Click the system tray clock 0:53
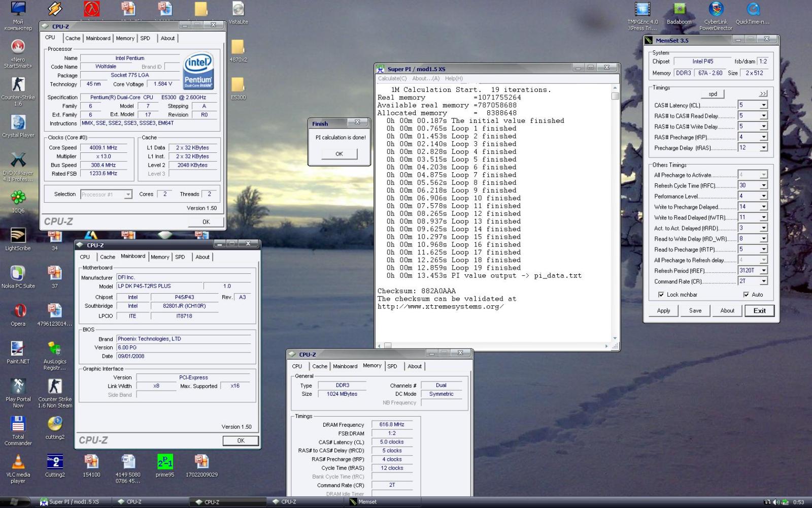 point(799,502)
